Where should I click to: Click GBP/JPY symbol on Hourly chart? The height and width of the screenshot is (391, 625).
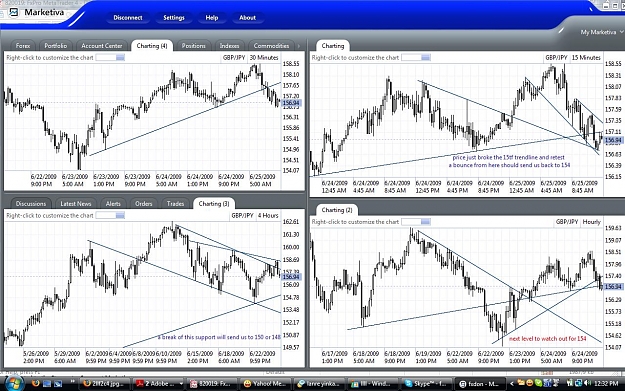(x=567, y=222)
